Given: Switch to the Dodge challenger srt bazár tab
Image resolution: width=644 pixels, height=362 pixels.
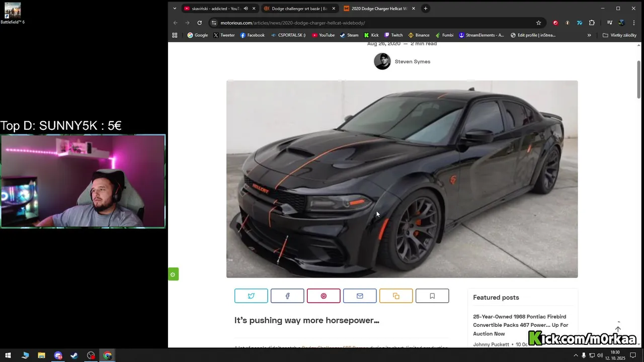Looking at the screenshot, I should tap(300, 9).
